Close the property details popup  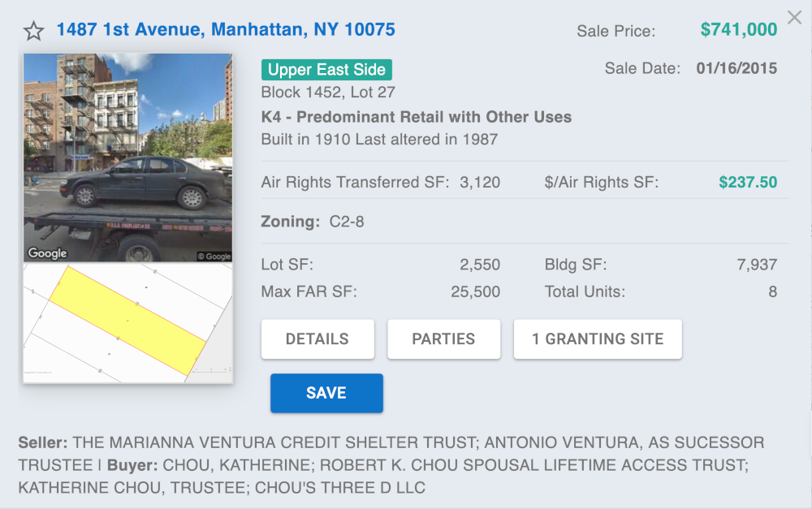794,18
